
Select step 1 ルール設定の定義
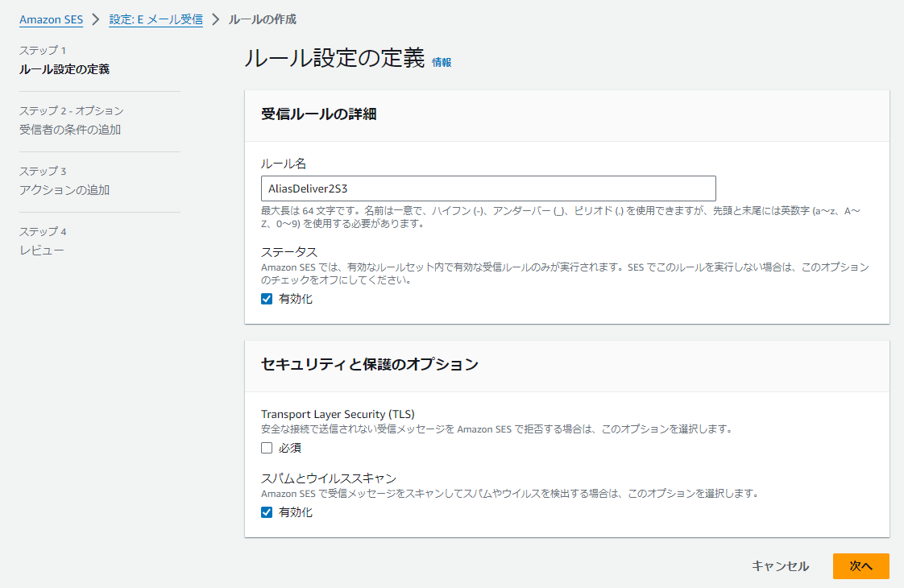pyautogui.click(x=64, y=69)
